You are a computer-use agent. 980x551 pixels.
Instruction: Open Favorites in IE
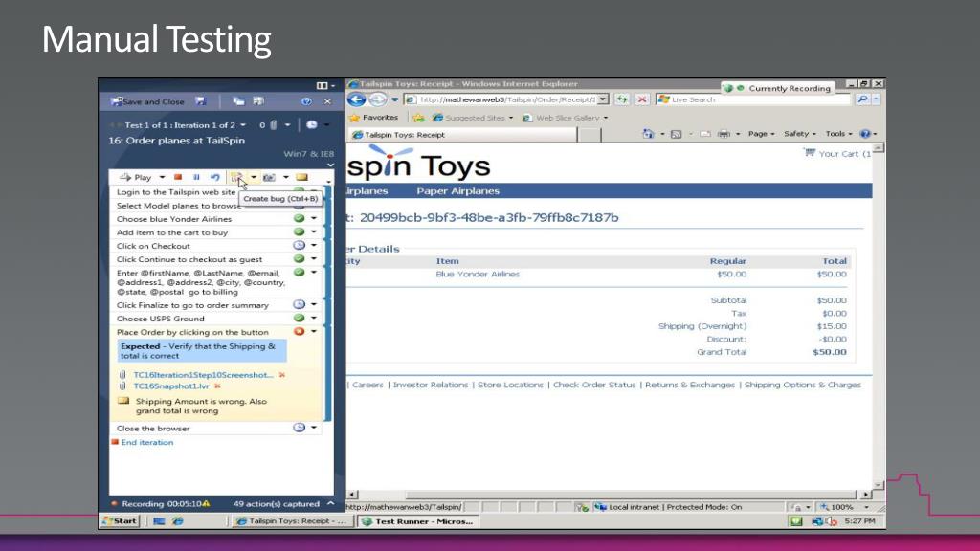[373, 118]
